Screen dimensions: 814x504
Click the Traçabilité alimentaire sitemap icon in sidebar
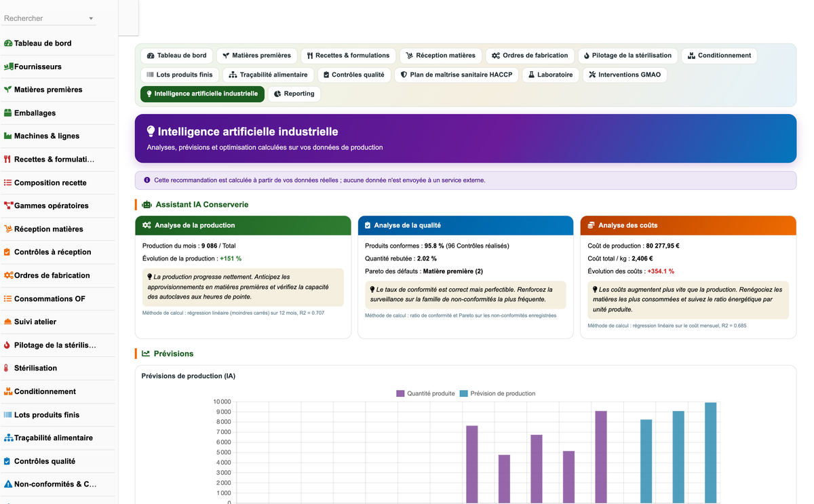[8, 438]
